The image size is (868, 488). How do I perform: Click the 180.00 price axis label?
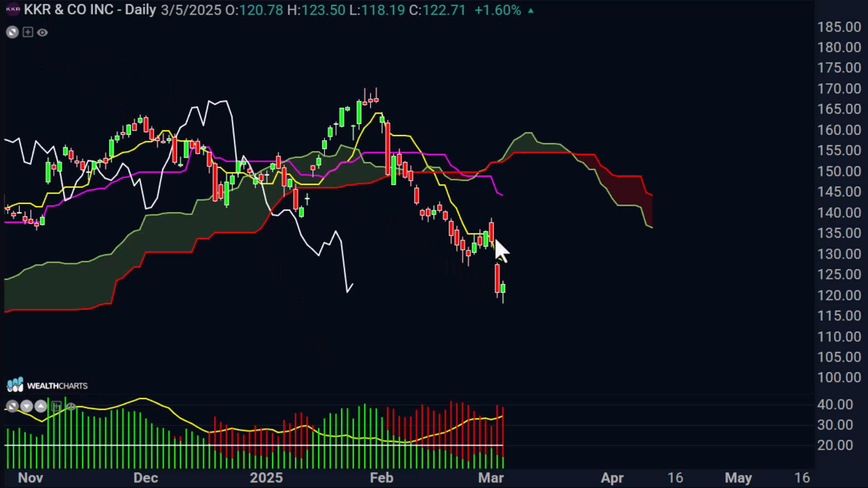(839, 47)
